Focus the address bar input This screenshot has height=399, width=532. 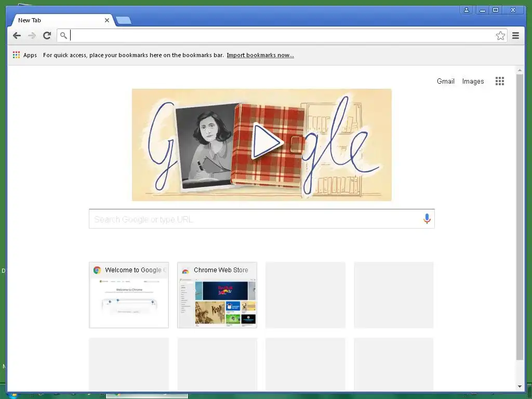point(282,36)
